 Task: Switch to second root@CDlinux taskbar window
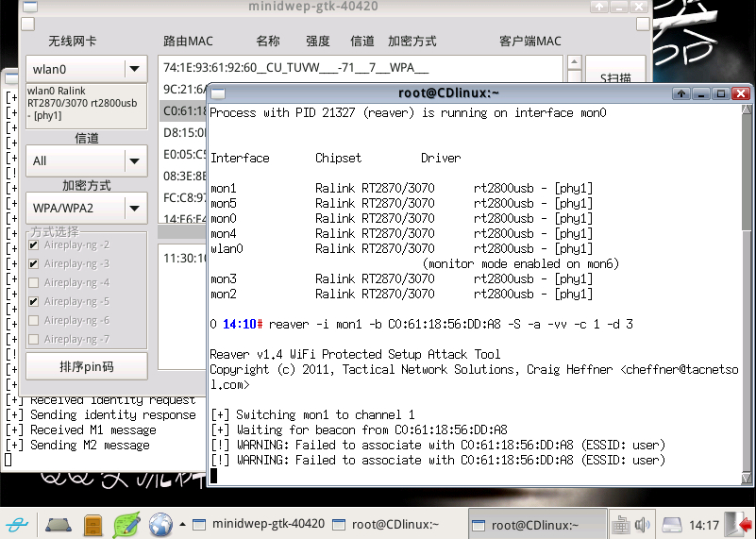(536, 525)
